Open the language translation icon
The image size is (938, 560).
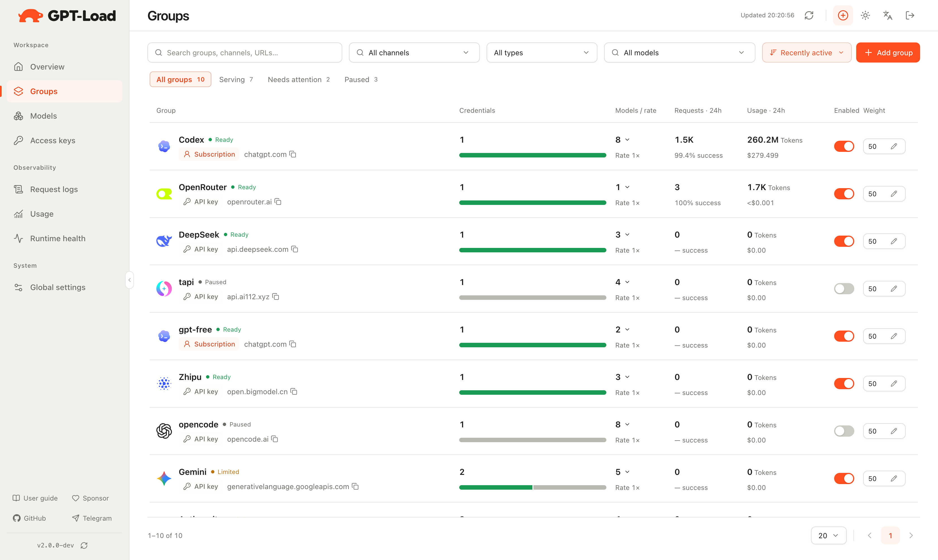coord(887,15)
